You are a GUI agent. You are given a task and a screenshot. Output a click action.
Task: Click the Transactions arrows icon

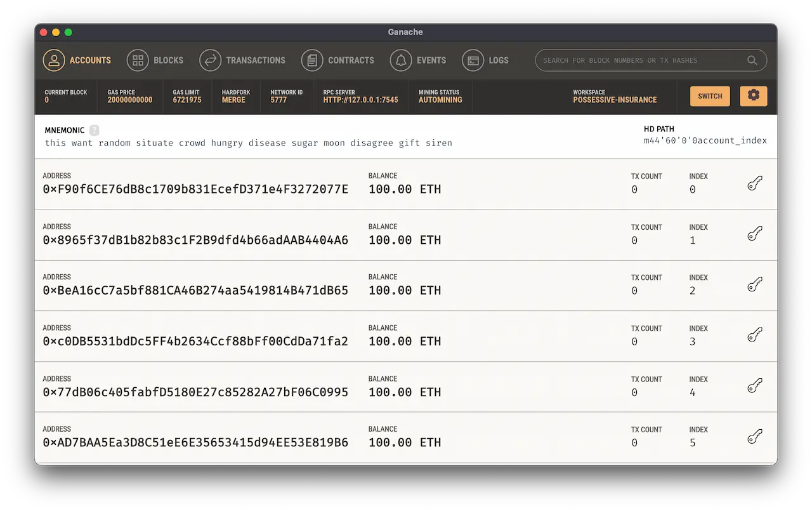[210, 60]
